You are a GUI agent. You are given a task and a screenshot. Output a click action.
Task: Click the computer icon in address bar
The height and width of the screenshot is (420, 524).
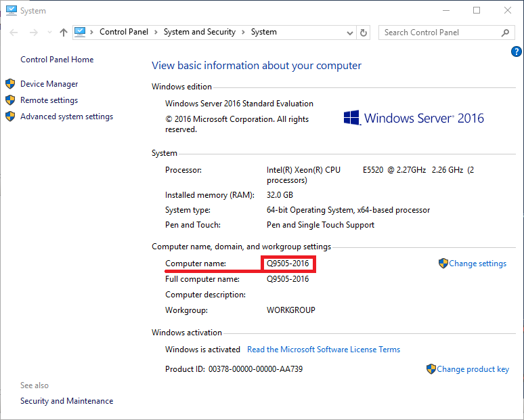click(x=80, y=32)
